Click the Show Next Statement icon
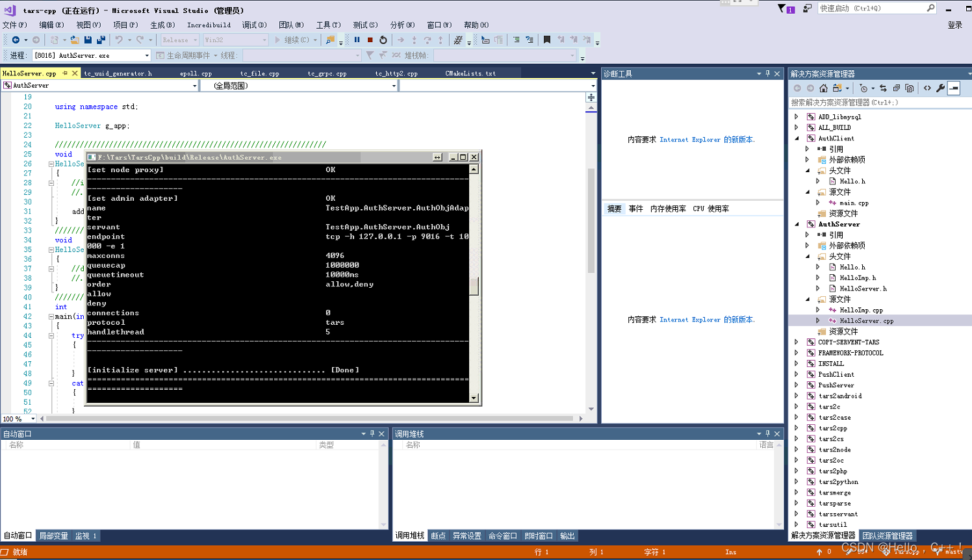The image size is (972, 560). point(401,40)
